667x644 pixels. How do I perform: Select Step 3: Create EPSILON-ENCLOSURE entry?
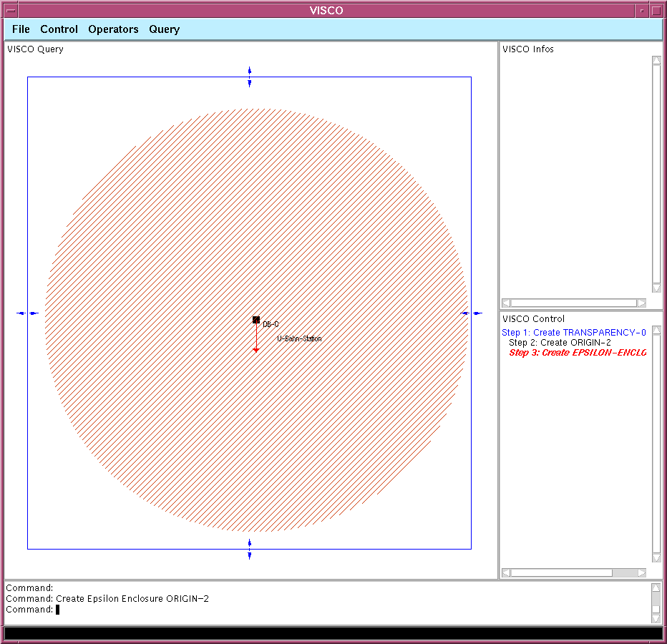click(578, 353)
